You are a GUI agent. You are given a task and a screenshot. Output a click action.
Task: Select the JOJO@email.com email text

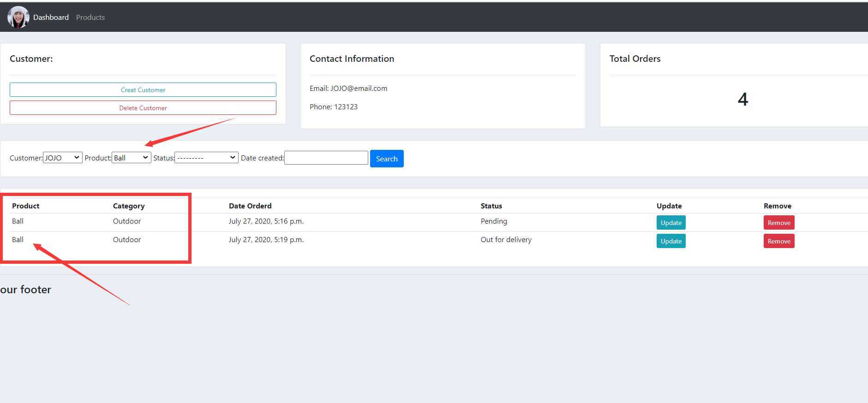click(359, 89)
